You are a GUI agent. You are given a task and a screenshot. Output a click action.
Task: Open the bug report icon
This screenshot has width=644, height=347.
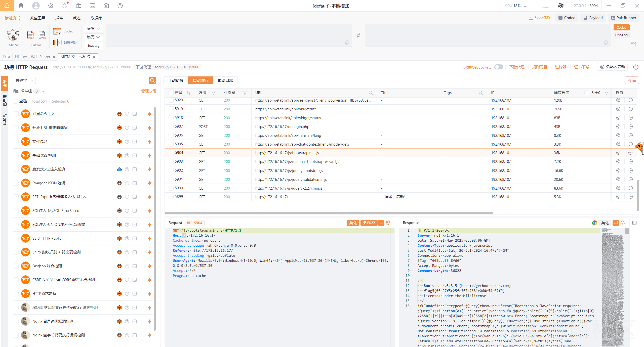point(78,6)
